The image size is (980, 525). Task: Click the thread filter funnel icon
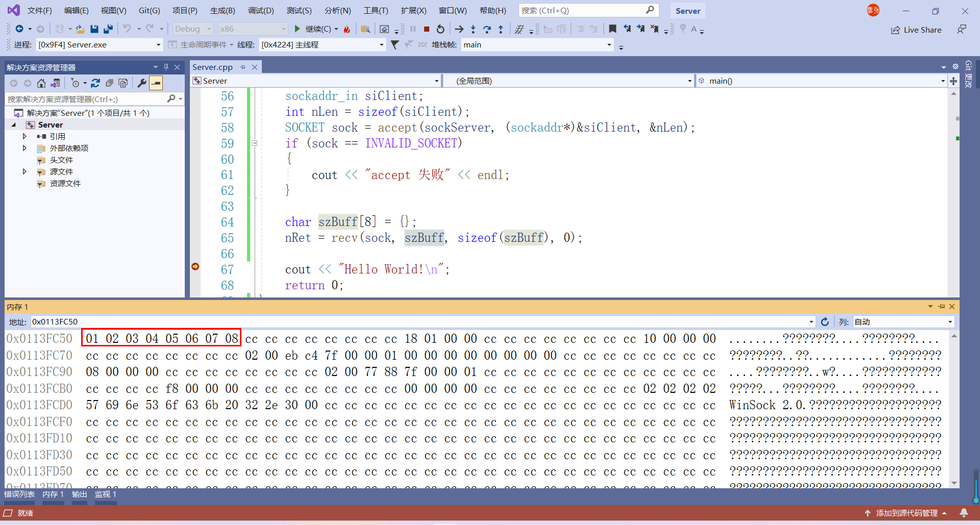[395, 45]
